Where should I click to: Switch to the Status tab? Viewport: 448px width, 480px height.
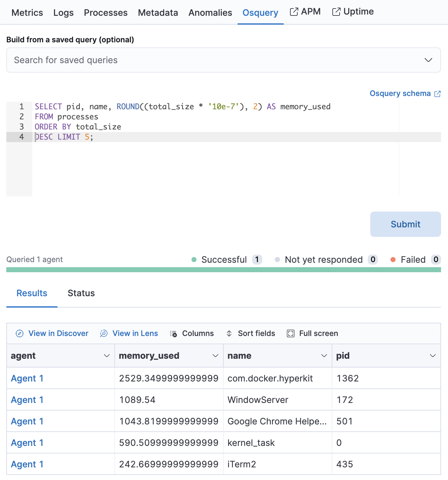[x=81, y=293]
